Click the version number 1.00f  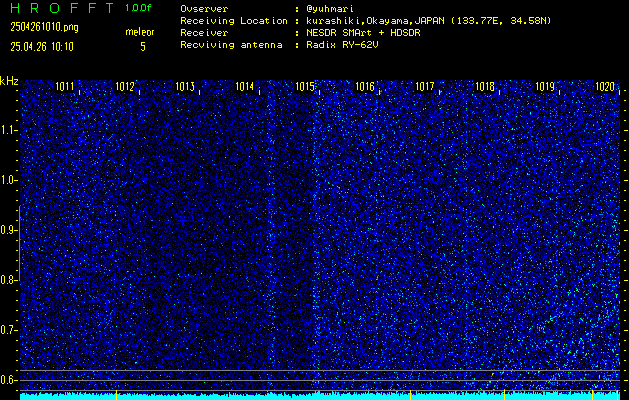pos(138,8)
